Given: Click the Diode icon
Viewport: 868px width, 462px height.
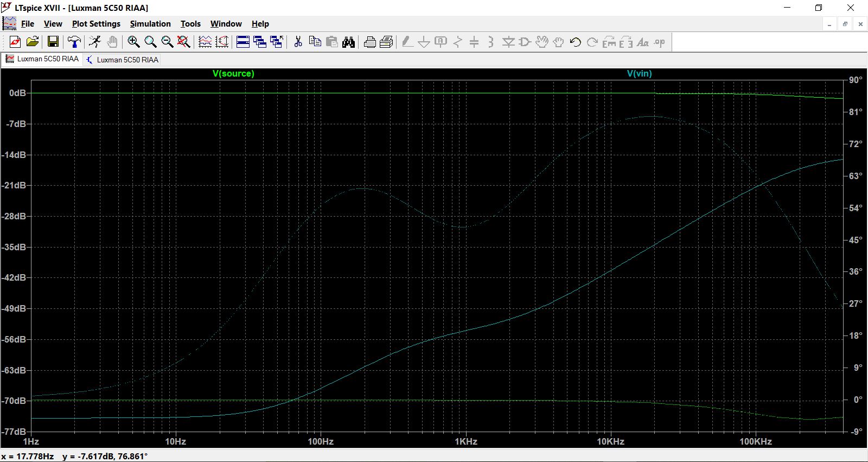Looking at the screenshot, I should (x=508, y=42).
